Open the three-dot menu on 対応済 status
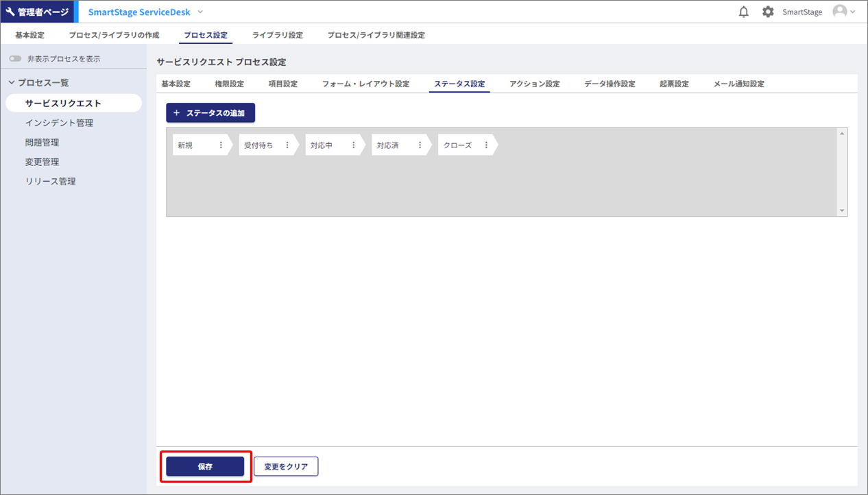Screen dimensions: 868x495 coord(420,145)
